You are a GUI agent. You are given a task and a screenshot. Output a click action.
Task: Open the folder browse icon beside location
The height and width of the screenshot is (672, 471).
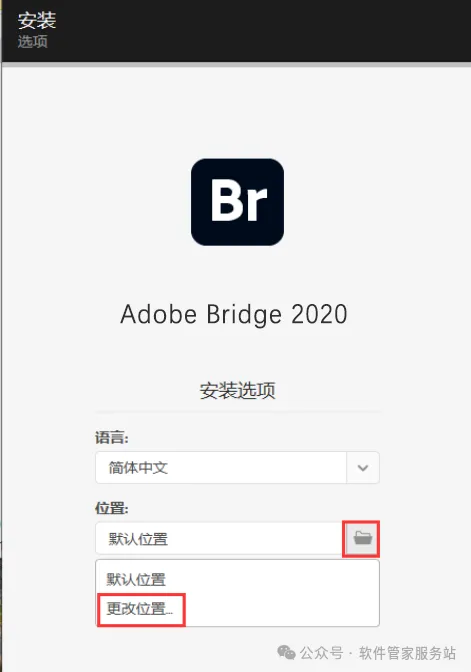(x=363, y=538)
